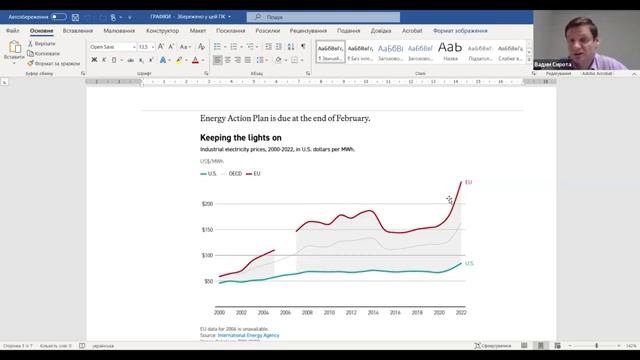Open the Файл menu tab

[x=13, y=31]
